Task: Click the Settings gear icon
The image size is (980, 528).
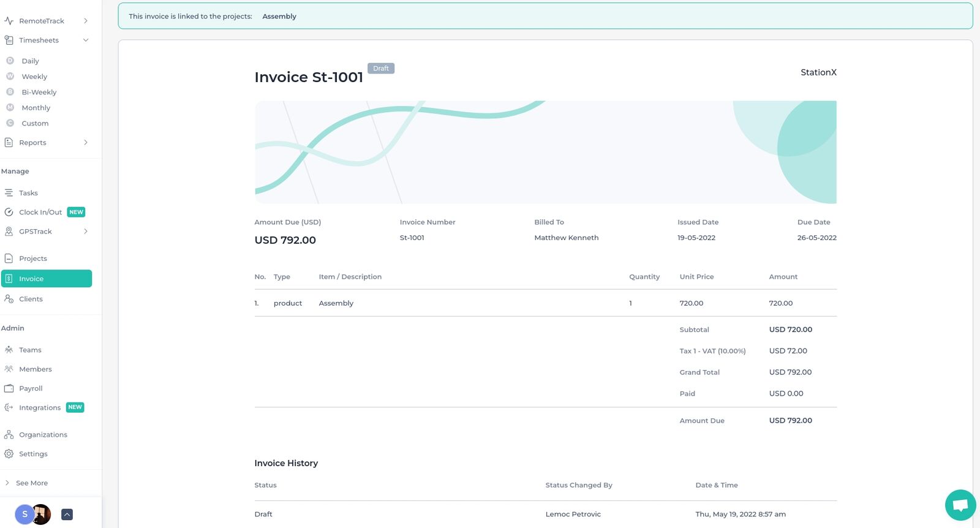Action: 9,454
